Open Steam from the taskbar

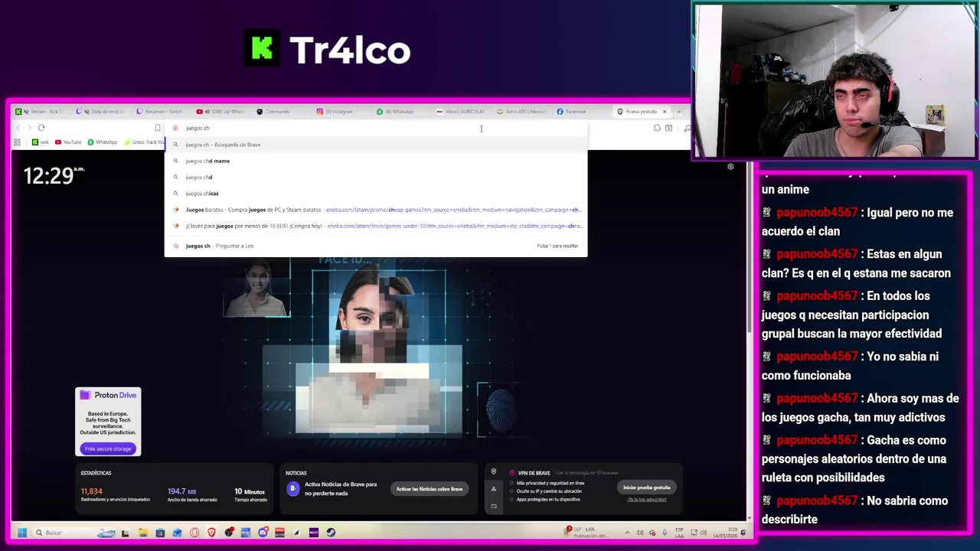coord(331,533)
